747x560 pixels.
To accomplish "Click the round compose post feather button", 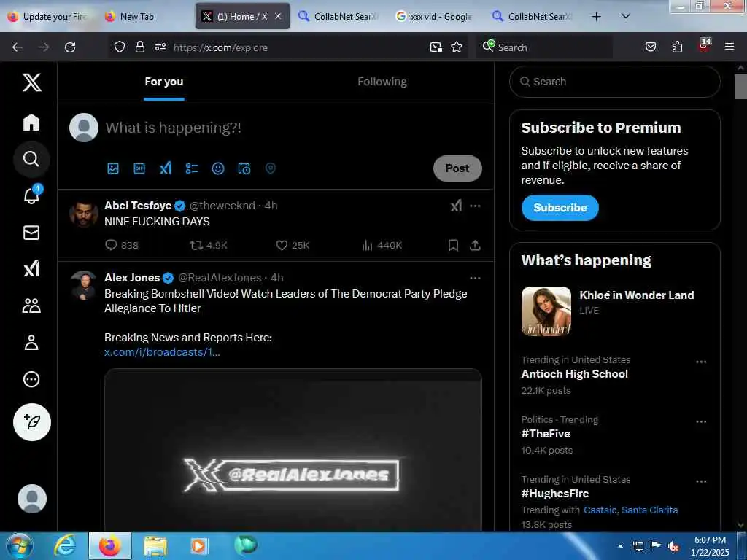I will pos(32,422).
